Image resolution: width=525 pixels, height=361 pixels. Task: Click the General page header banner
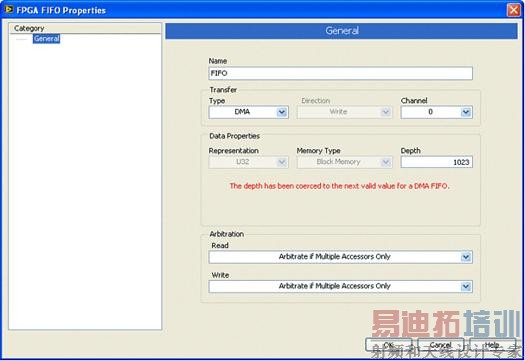[x=341, y=31]
